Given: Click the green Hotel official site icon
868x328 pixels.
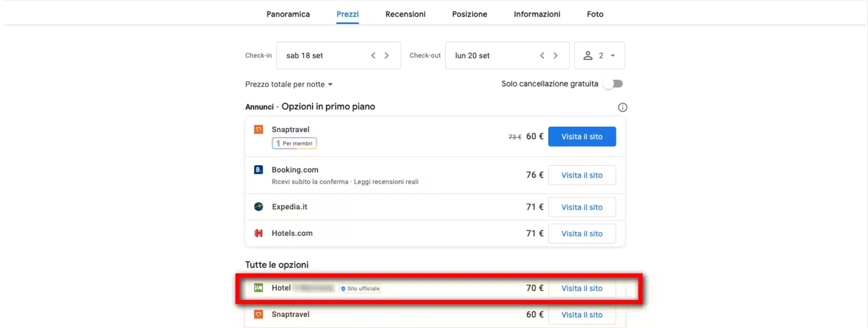Looking at the screenshot, I should pos(259,288).
